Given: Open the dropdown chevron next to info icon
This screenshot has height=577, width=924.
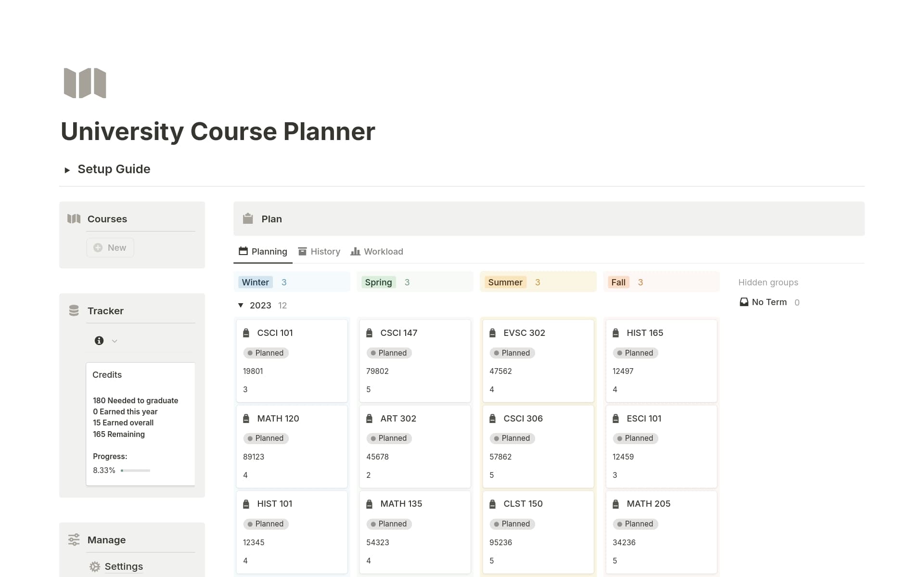Looking at the screenshot, I should 115,341.
